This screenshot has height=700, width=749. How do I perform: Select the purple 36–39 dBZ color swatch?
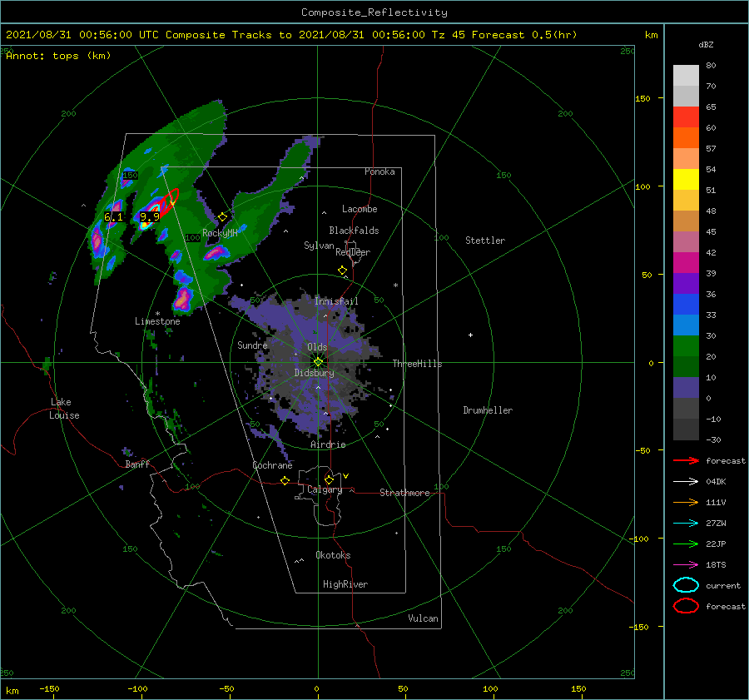(686, 284)
